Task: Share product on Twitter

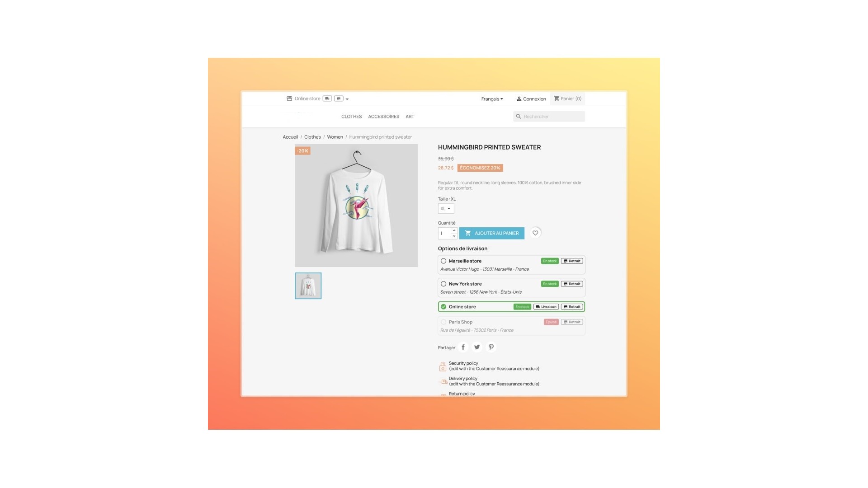Action: click(477, 347)
